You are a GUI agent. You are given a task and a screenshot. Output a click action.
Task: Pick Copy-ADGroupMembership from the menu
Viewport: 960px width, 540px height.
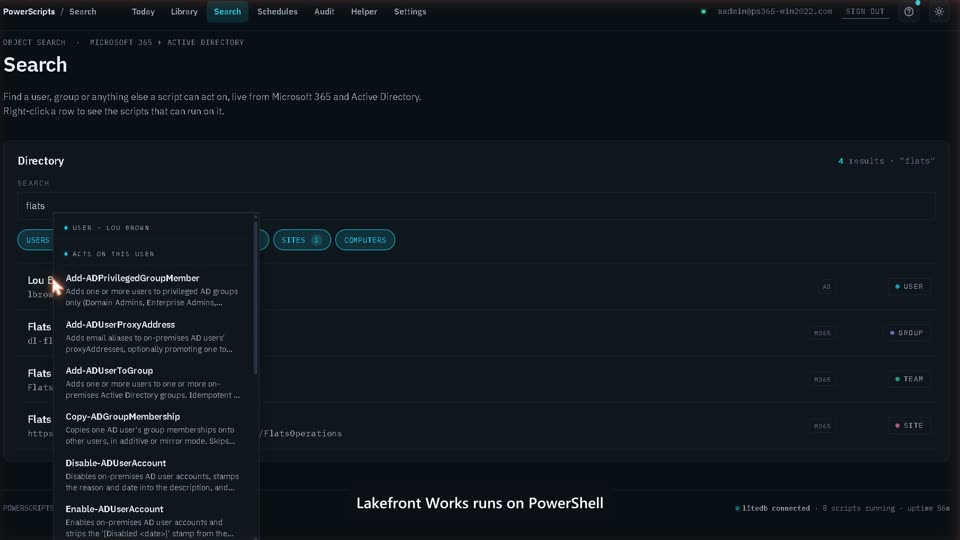pos(153,428)
